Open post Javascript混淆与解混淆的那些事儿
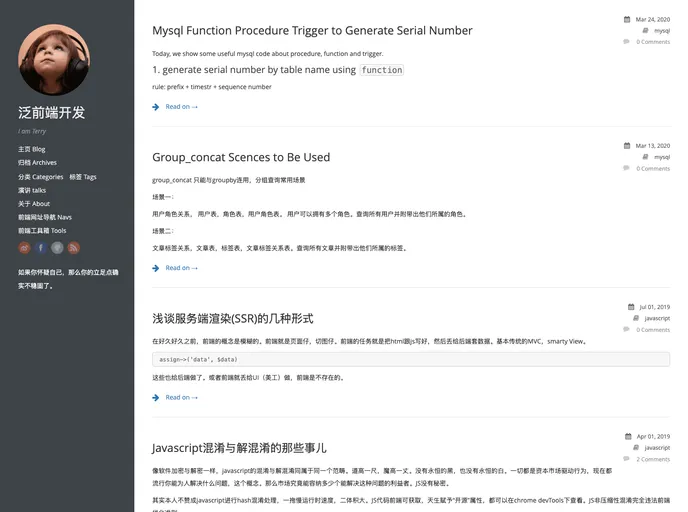Viewport: 688px width, 512px height. click(240, 448)
